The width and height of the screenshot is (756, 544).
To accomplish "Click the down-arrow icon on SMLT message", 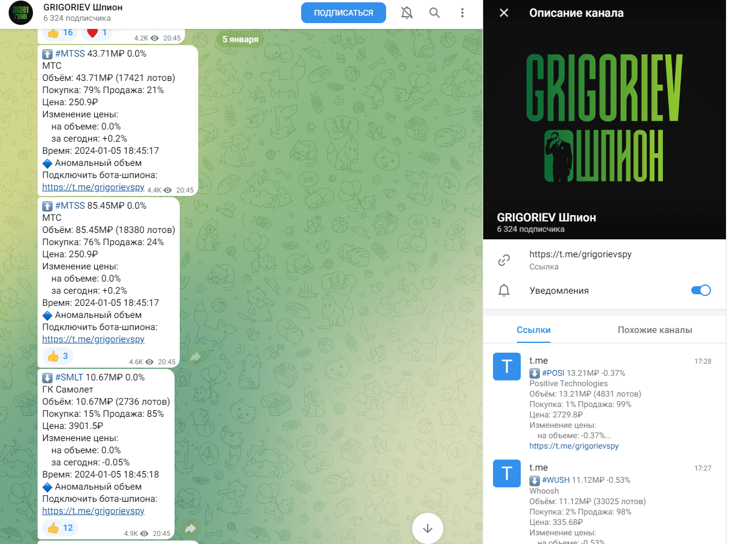I will click(47, 378).
